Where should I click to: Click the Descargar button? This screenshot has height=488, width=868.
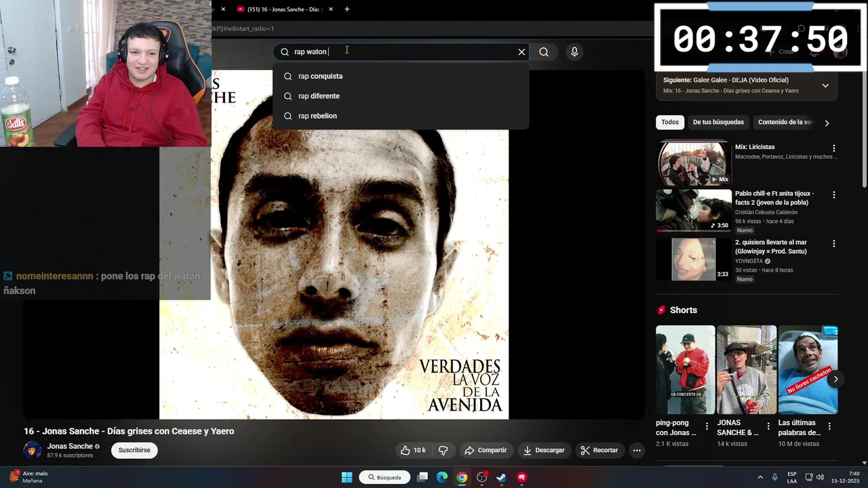pyautogui.click(x=544, y=450)
